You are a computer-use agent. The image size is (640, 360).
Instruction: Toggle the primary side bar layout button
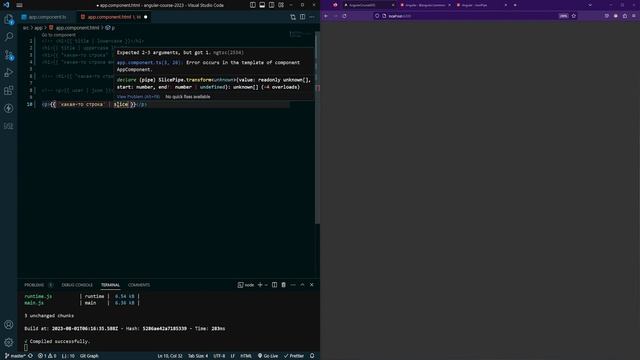pyautogui.click(x=253, y=5)
